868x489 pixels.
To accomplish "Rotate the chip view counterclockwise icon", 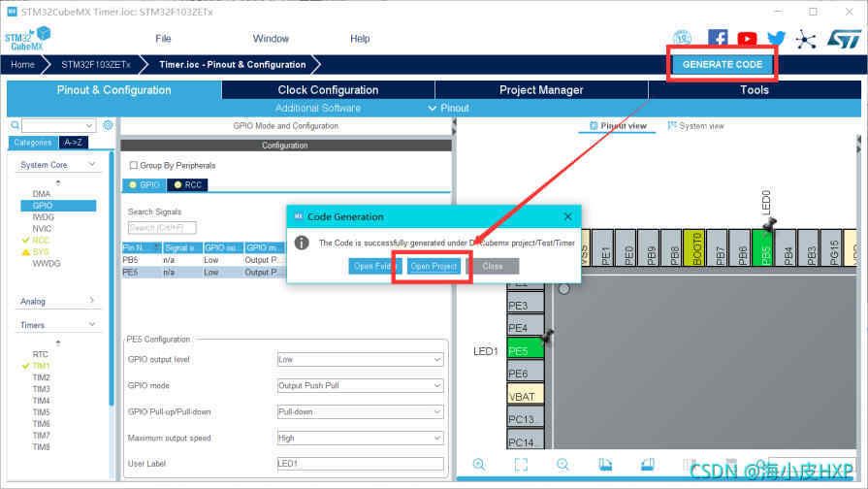I will (647, 464).
